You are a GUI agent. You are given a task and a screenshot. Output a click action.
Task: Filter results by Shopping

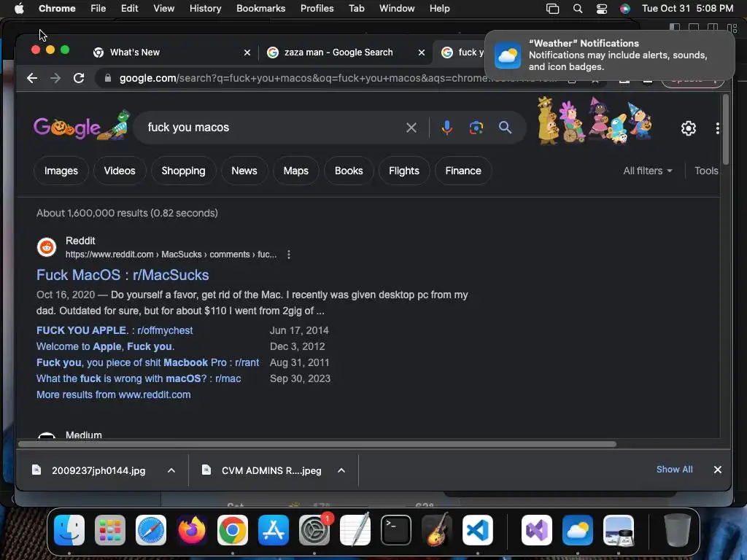coord(183,171)
